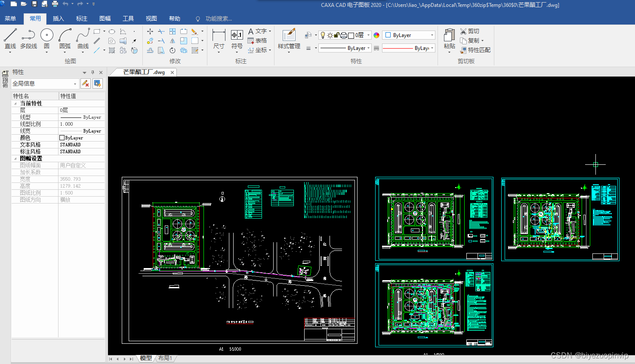Open the 帮助 ribbon tab
This screenshot has height=364, width=635.
(x=175, y=19)
